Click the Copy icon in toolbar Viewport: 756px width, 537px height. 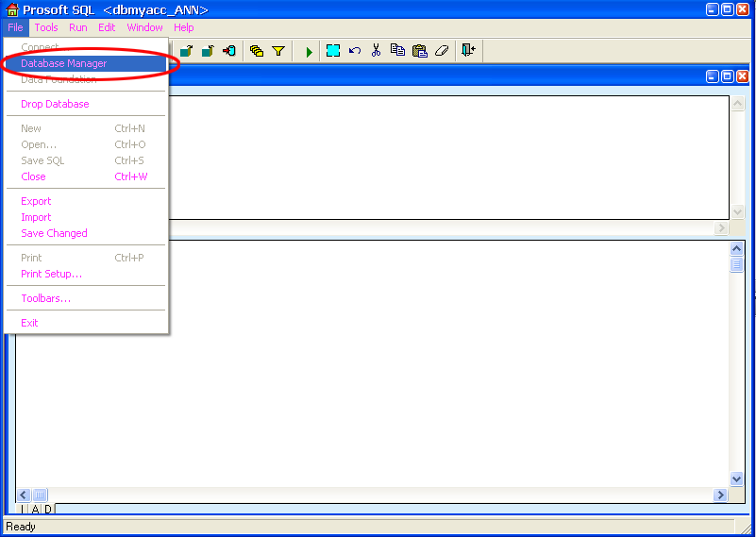(397, 51)
